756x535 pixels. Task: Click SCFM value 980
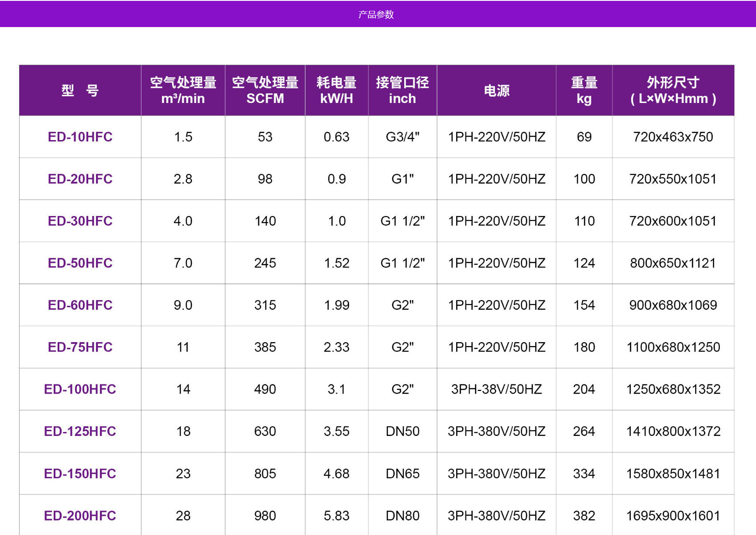pyautogui.click(x=265, y=516)
